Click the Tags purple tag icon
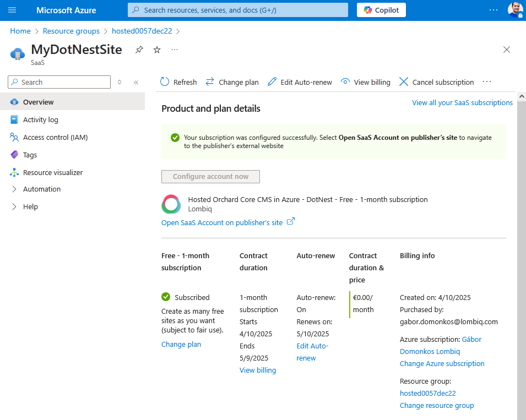 [x=14, y=155]
